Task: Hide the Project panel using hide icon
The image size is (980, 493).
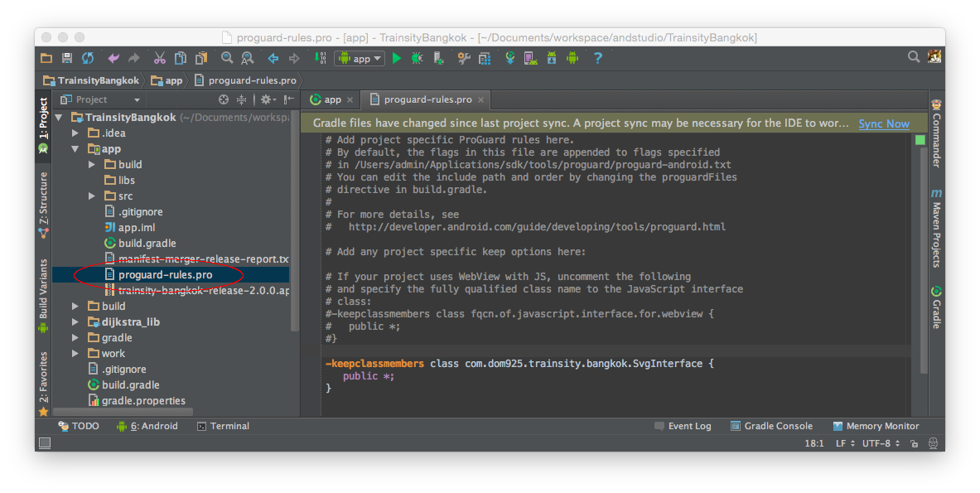Action: coord(289,99)
